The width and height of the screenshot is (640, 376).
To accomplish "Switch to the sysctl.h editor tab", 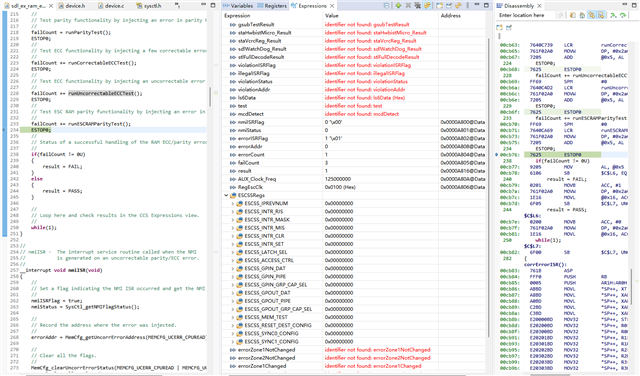I will [149, 6].
